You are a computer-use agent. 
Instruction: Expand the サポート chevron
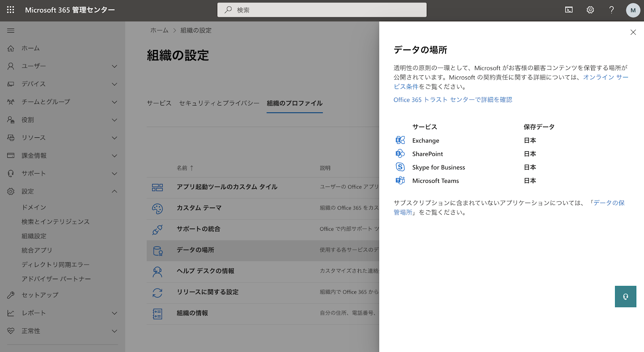(x=115, y=174)
